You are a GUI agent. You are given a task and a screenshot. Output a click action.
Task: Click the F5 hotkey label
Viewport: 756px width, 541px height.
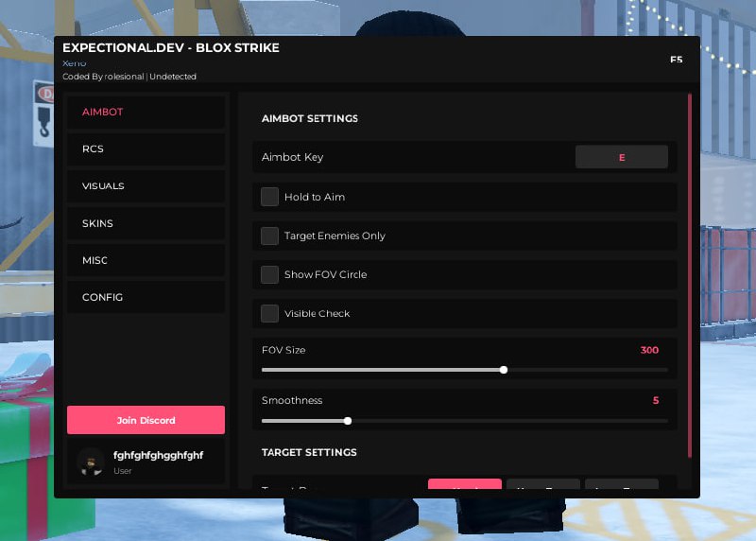click(x=676, y=60)
